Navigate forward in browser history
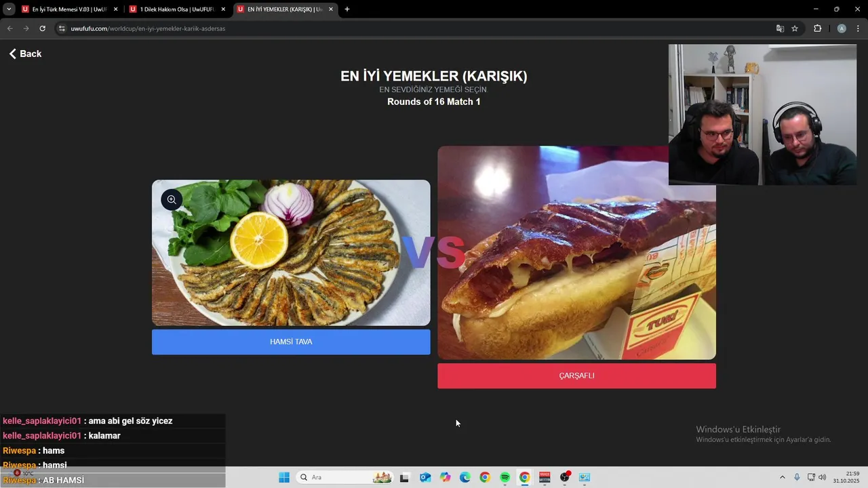The height and width of the screenshot is (488, 868). click(x=26, y=28)
